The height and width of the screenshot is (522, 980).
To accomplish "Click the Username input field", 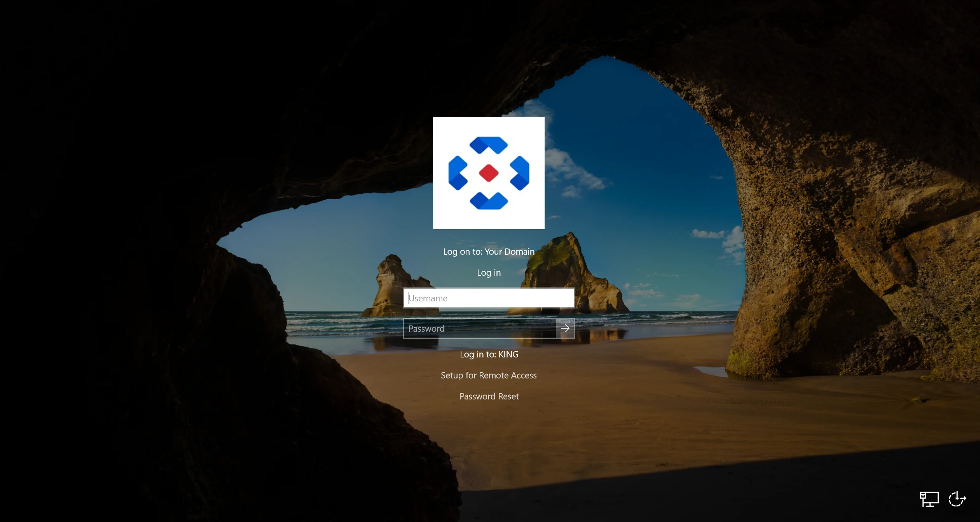I will coord(489,298).
